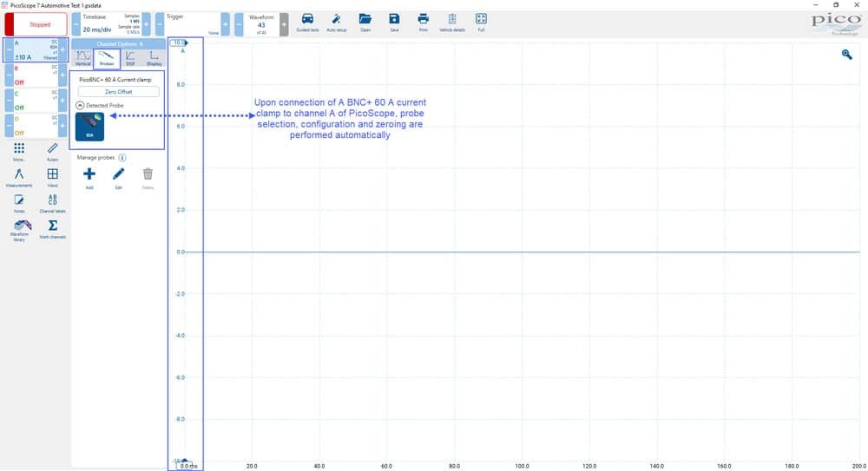Click the magnifier zoom icon on graph

tap(847, 55)
